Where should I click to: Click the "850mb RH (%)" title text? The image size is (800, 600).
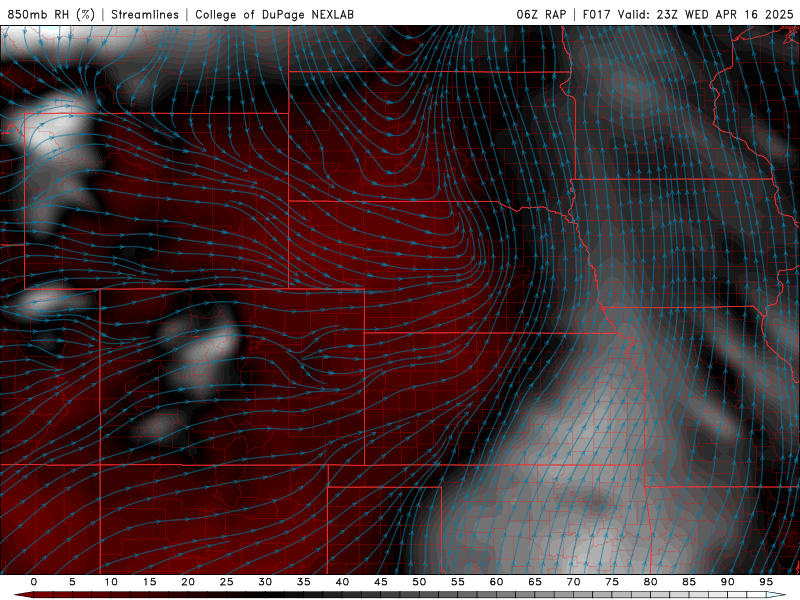(x=51, y=14)
